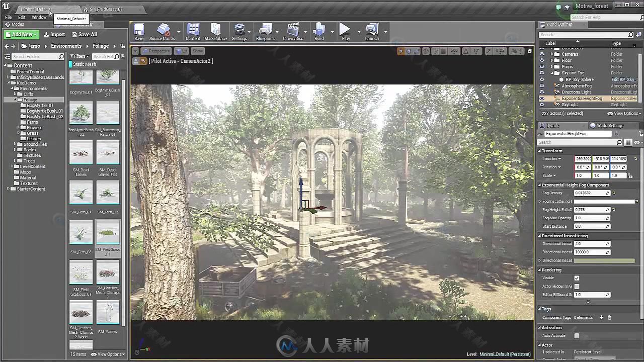Toggle visibility of Sky and Fog folder

(x=542, y=73)
